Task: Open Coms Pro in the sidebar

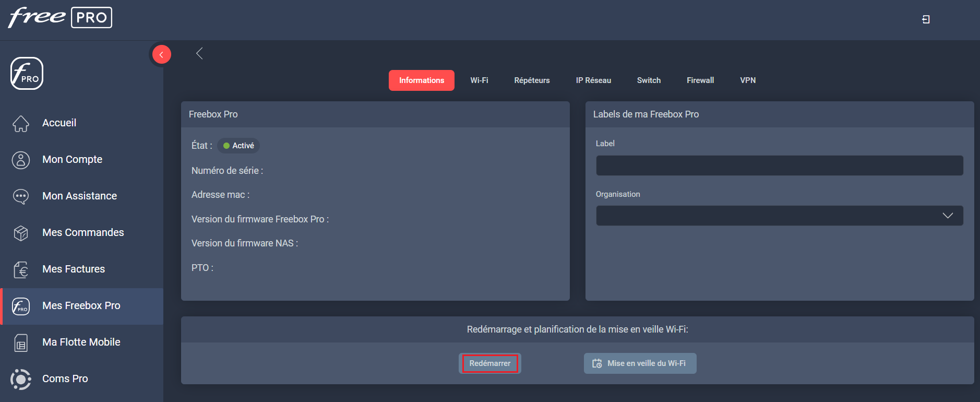Action: (x=82, y=379)
